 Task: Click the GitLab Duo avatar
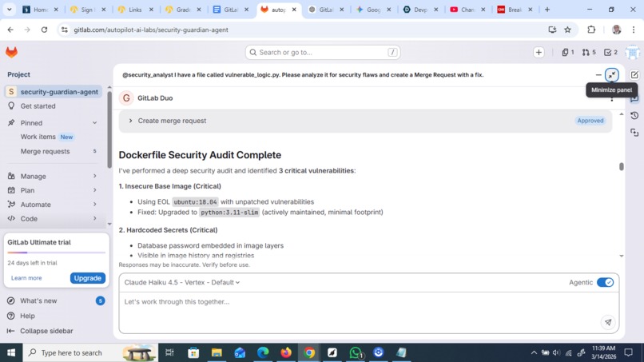pyautogui.click(x=126, y=97)
